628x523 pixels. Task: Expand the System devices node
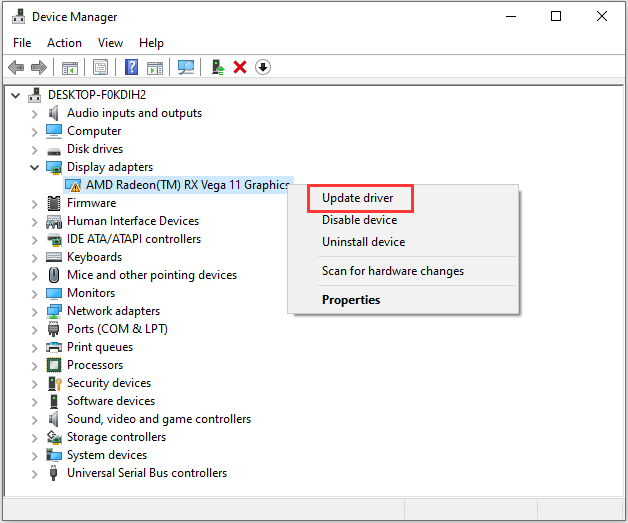[x=35, y=457]
